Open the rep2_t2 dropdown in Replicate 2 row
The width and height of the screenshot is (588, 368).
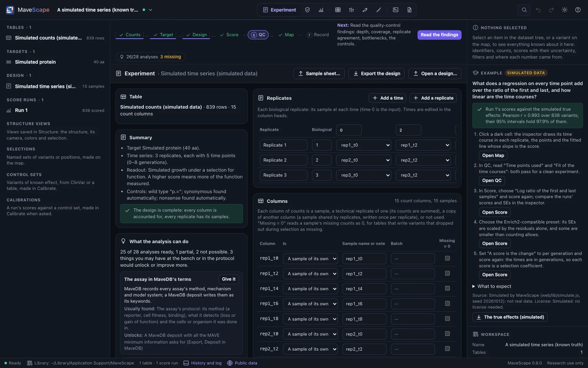click(423, 160)
